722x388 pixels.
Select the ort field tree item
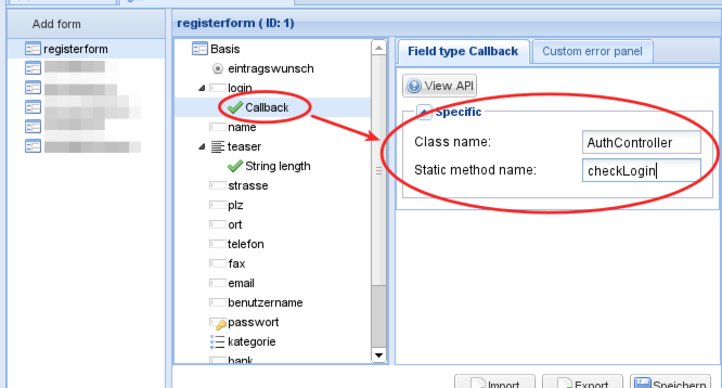click(x=235, y=225)
